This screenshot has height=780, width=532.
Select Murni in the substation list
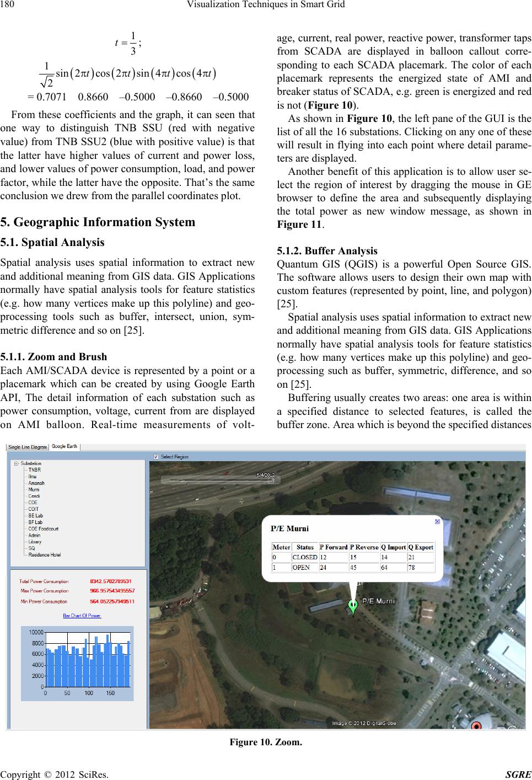pos(34,489)
